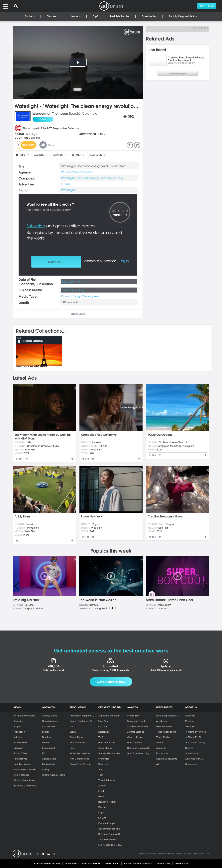Open the Top 5 French Edition collection thumbnail
Image resolution: width=222 pixels, height=868 pixels.
[39, 351]
